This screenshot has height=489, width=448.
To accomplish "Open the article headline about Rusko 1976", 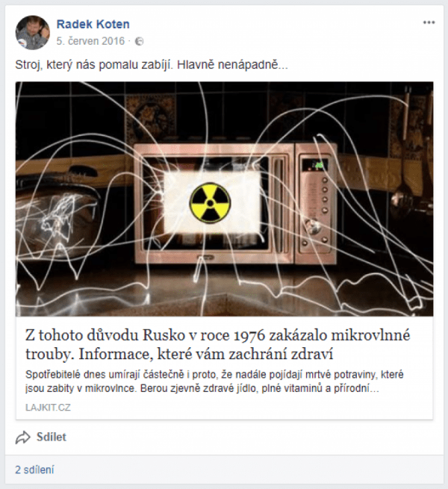I will coord(217,345).
